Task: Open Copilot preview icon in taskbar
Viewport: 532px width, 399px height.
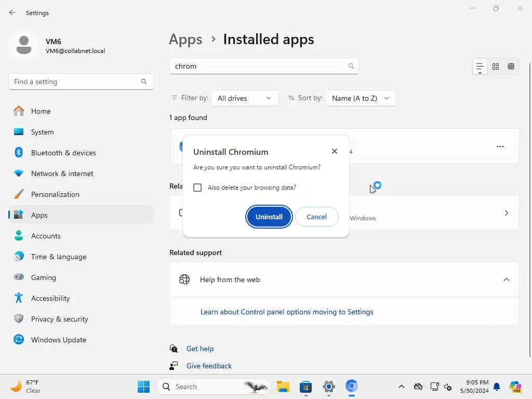Action: tap(515, 387)
